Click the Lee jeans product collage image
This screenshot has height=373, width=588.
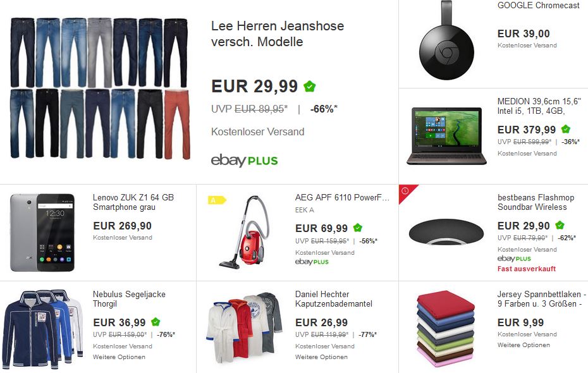(x=100, y=88)
